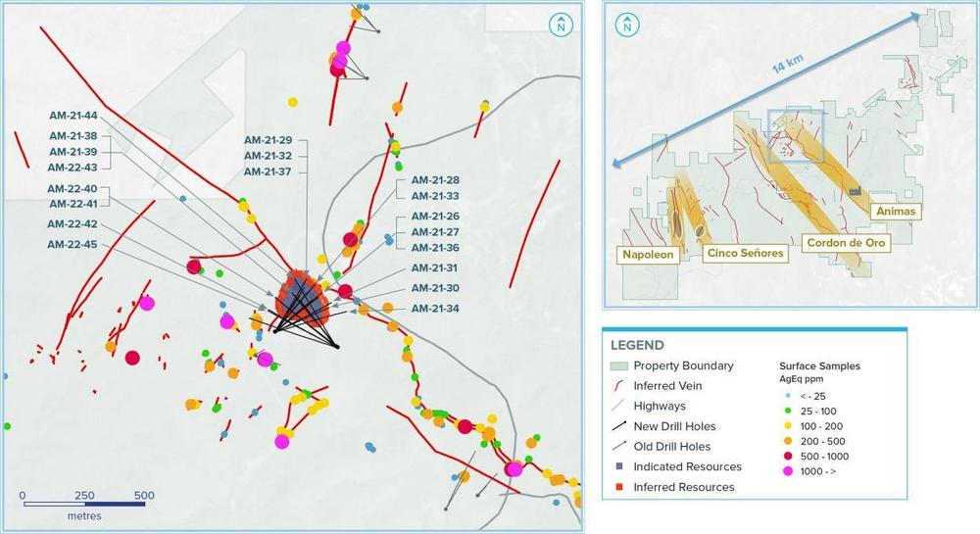Select the Cinco Señores label
The image size is (980, 534).
(745, 254)
